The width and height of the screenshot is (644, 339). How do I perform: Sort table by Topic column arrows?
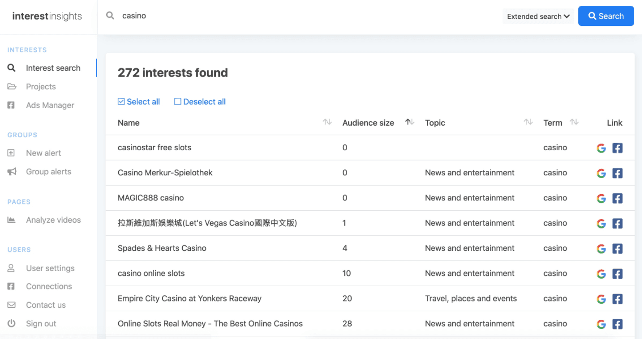tap(528, 122)
